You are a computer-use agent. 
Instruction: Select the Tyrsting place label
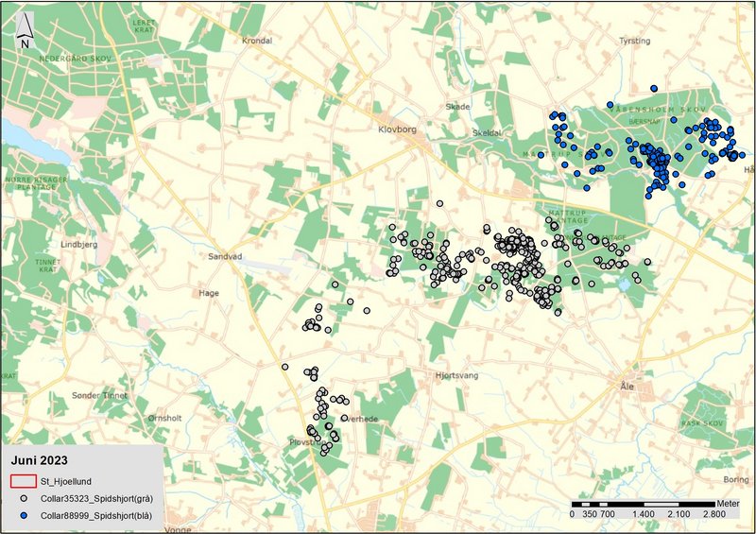tap(633, 42)
